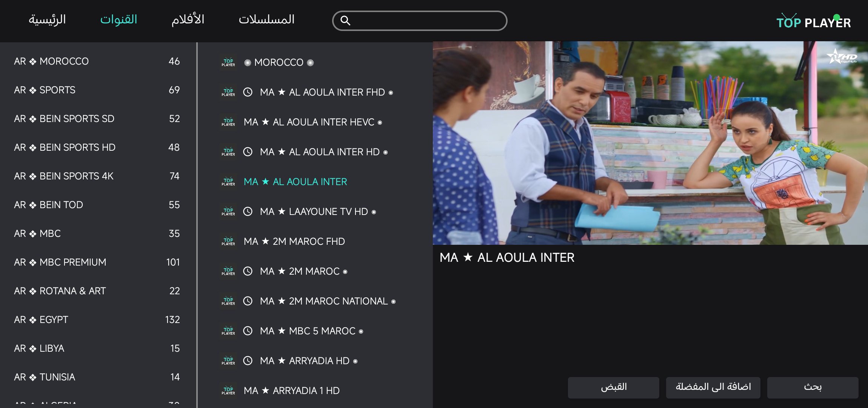Click the القبض catch-up button
Screen dimensions: 868x408
pos(614,387)
